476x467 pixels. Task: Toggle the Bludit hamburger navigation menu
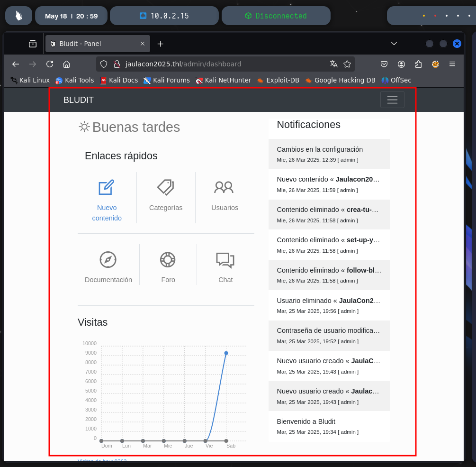(x=392, y=100)
